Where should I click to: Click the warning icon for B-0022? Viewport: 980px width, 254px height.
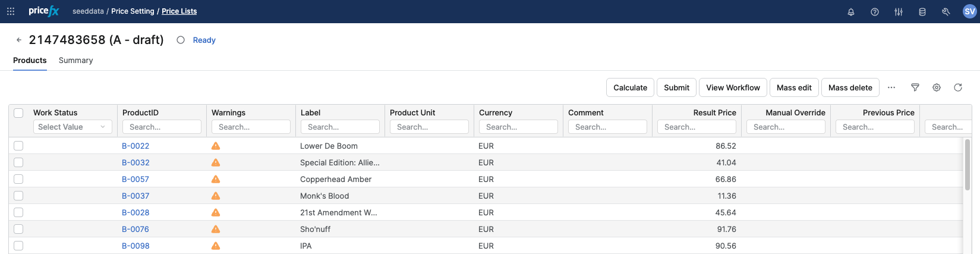(216, 146)
